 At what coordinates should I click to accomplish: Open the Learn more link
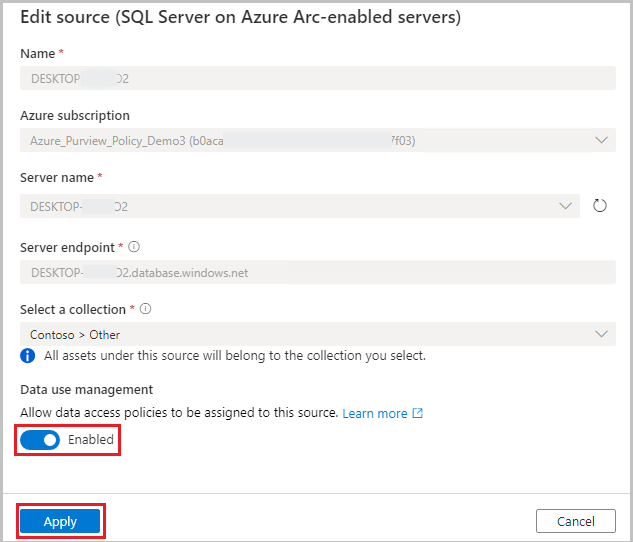click(375, 414)
